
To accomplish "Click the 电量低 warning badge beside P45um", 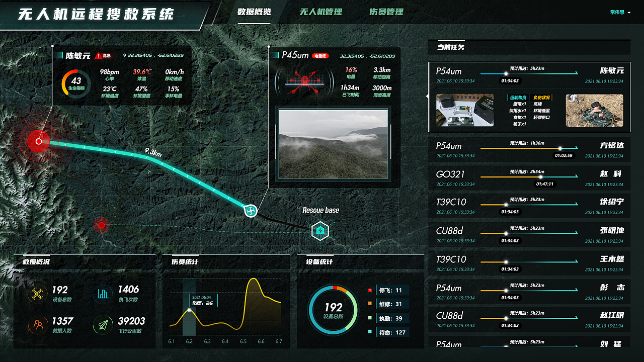I will pyautogui.click(x=320, y=55).
